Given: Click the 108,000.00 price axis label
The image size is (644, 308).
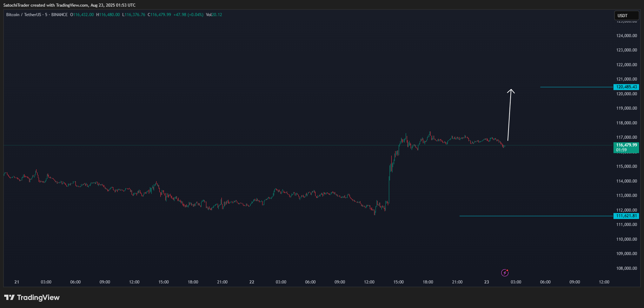Looking at the screenshot, I should click(626, 268).
